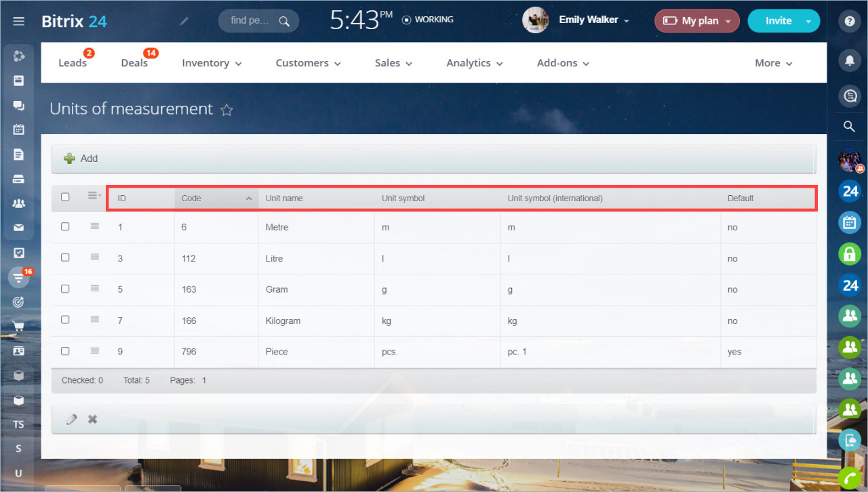Open the notifications bell
Screen dimensions: 868x492
pyautogui.click(x=850, y=60)
